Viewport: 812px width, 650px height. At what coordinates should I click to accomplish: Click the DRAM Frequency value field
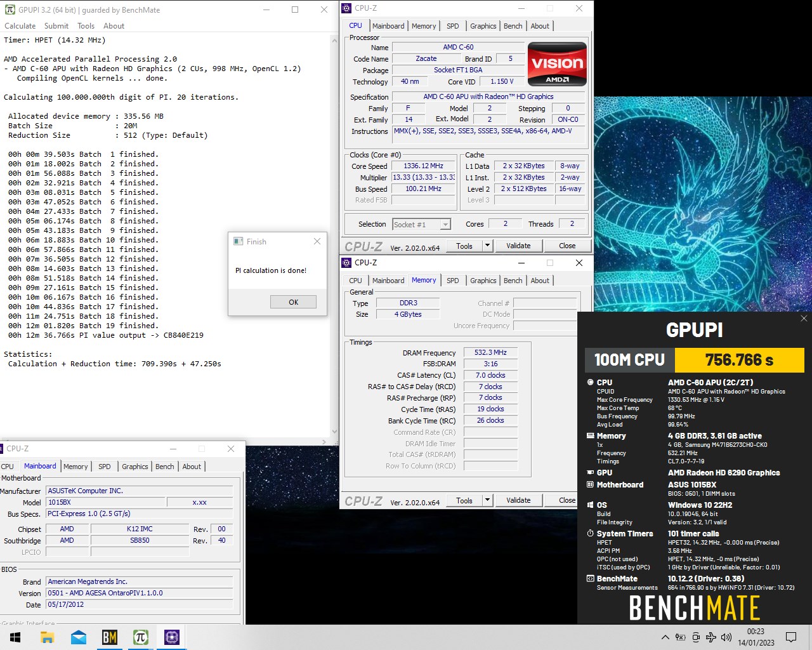point(491,352)
